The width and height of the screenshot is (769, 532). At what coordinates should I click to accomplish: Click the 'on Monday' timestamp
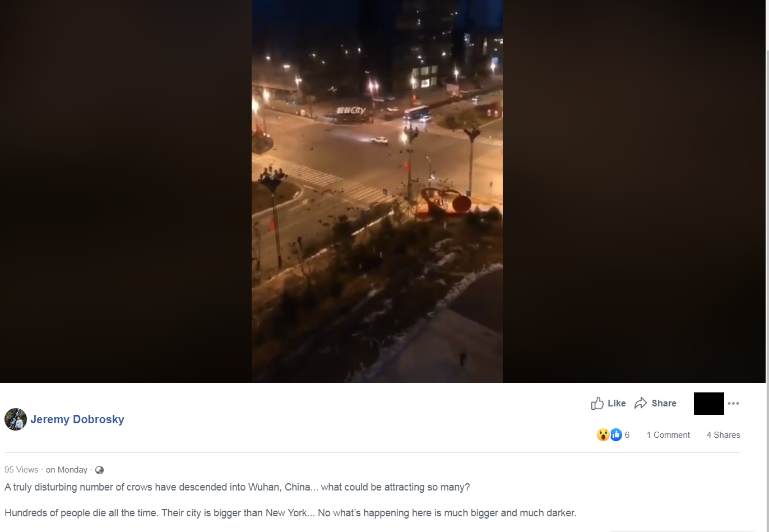(x=67, y=470)
